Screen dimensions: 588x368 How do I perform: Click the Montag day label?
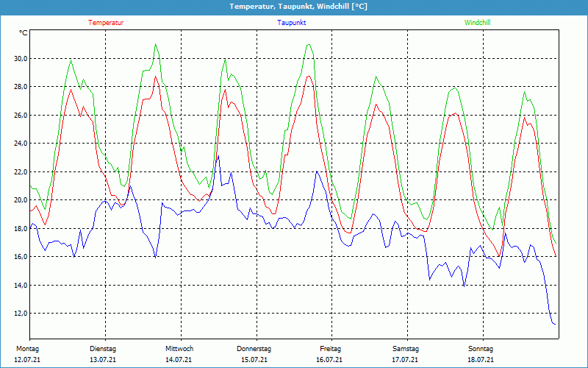[27, 349]
